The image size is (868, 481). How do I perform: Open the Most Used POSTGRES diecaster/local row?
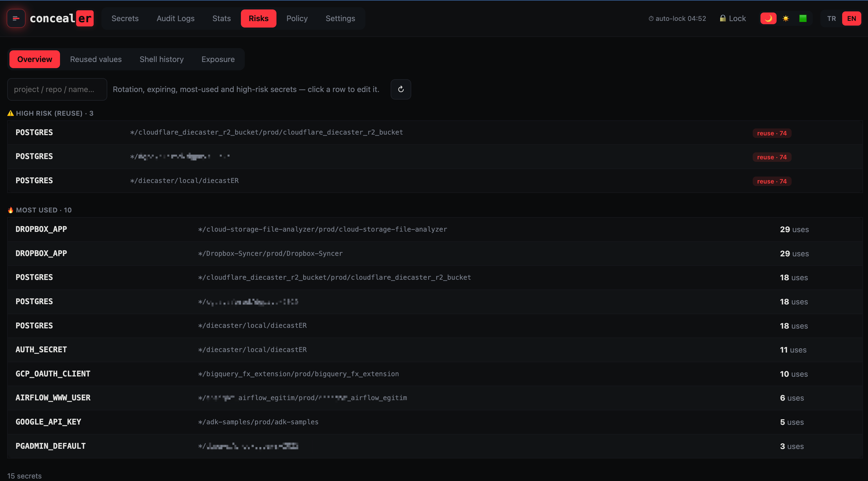click(x=435, y=326)
